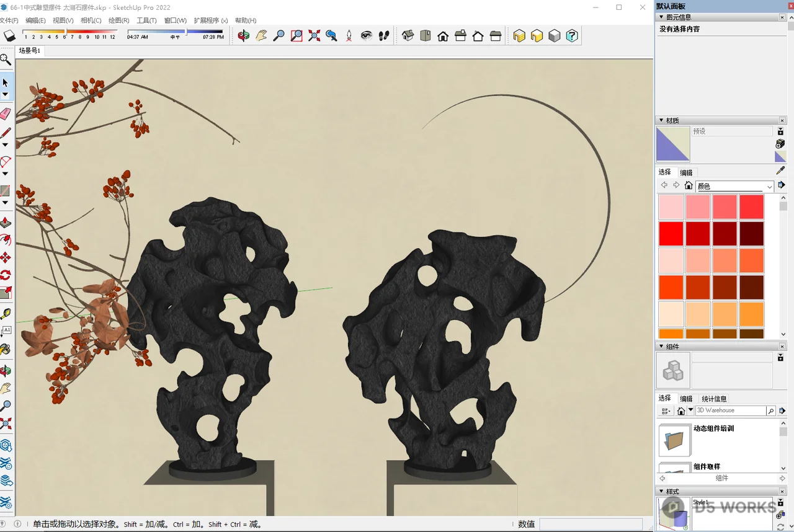
Task: Open the Select tool flyout arrow
Action: coord(6,95)
